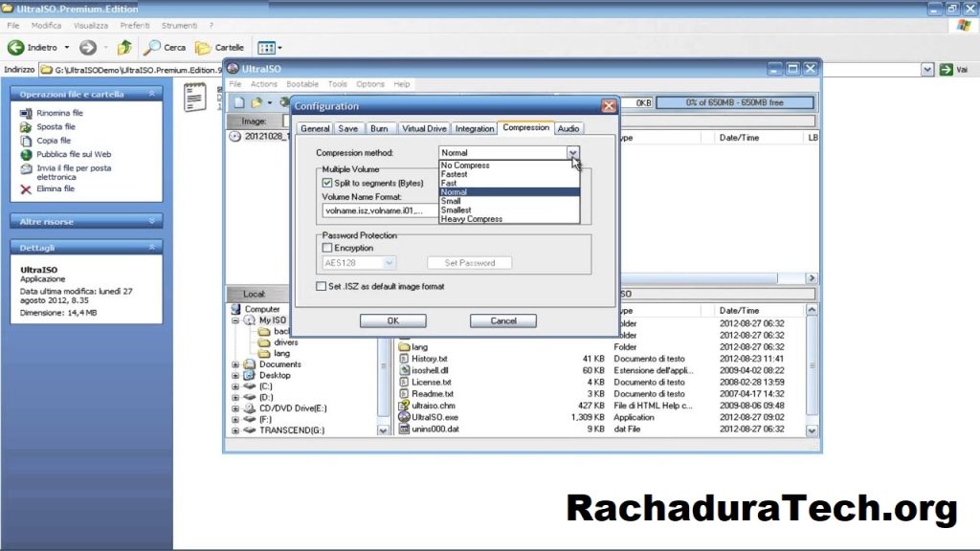This screenshot has width=980, height=551.
Task: Switch to the Save tab
Action: pyautogui.click(x=348, y=129)
